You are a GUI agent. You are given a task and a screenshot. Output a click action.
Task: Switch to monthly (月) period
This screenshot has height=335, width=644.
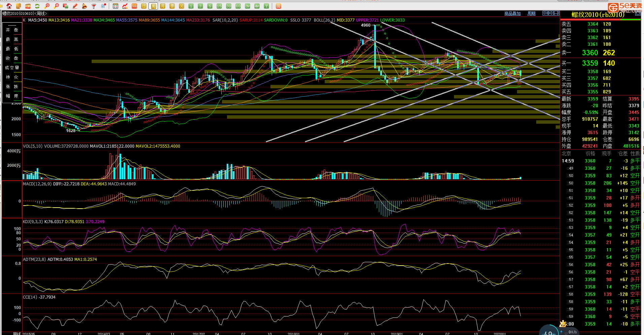163,6
